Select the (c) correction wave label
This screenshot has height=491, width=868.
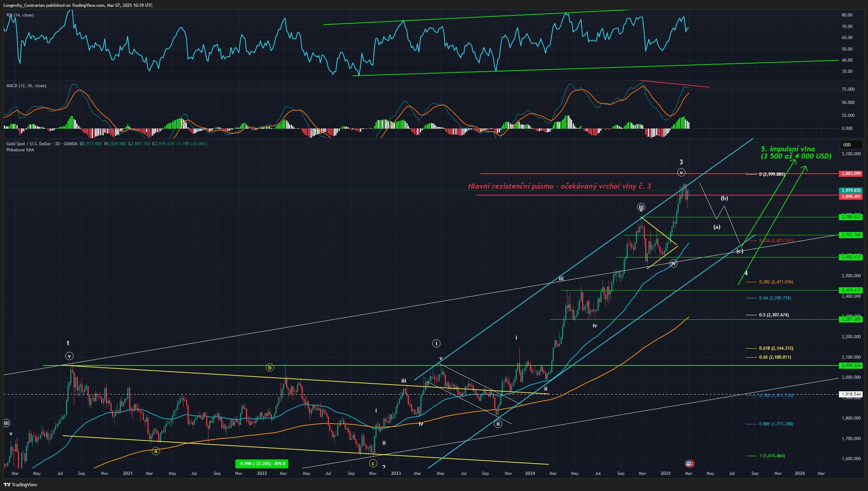pos(740,251)
